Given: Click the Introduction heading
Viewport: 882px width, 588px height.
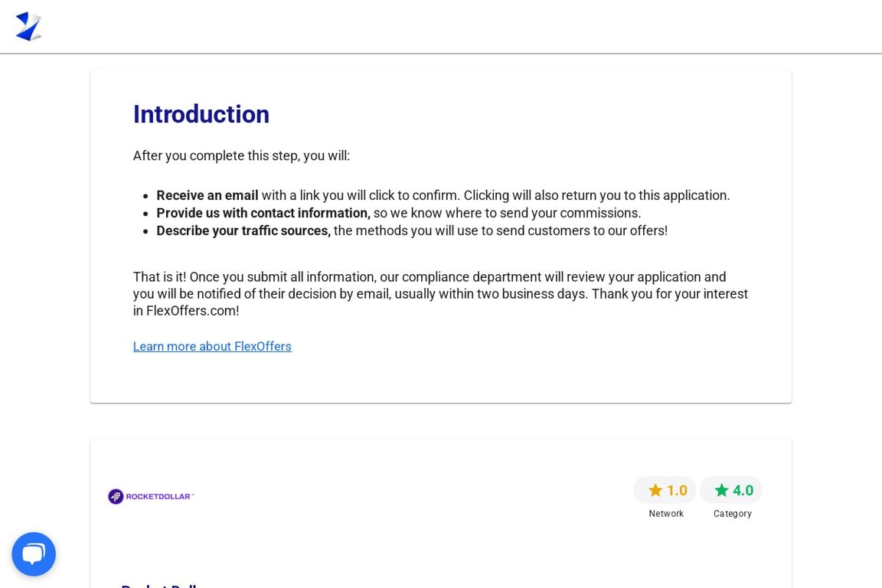Looking at the screenshot, I should [201, 114].
